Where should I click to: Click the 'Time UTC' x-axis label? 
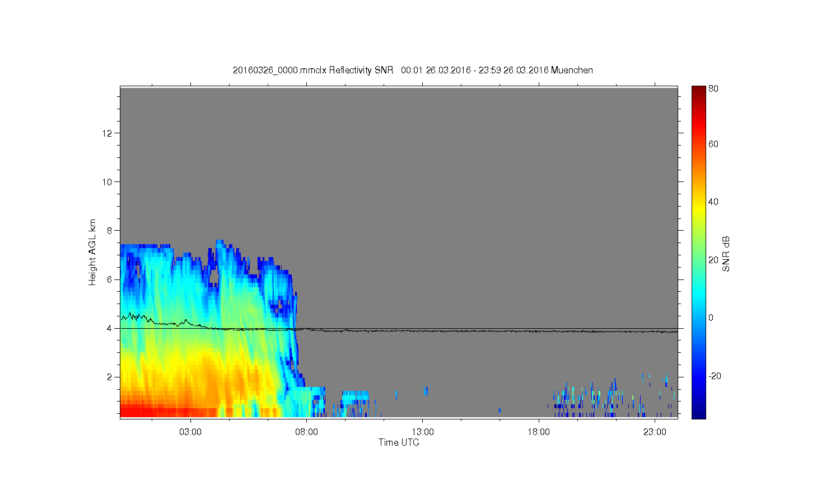click(399, 442)
